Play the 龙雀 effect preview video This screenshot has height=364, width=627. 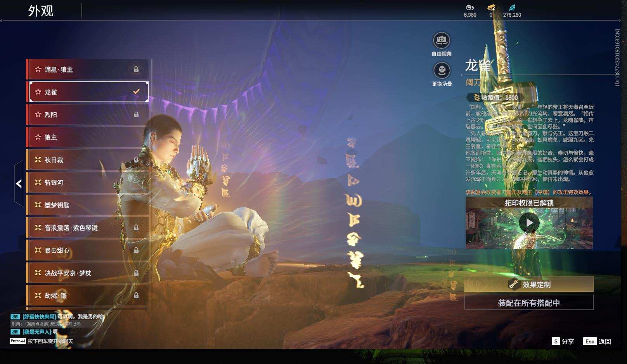tap(529, 223)
